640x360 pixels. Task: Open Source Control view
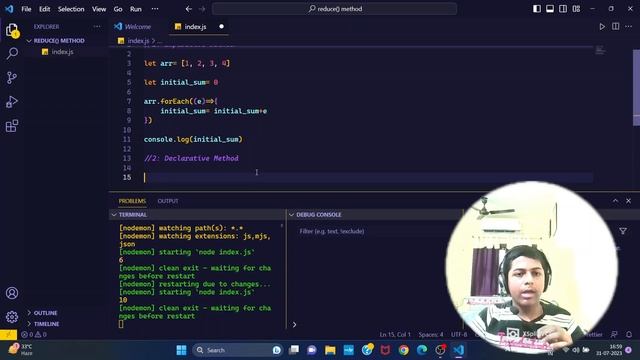coord(12,78)
